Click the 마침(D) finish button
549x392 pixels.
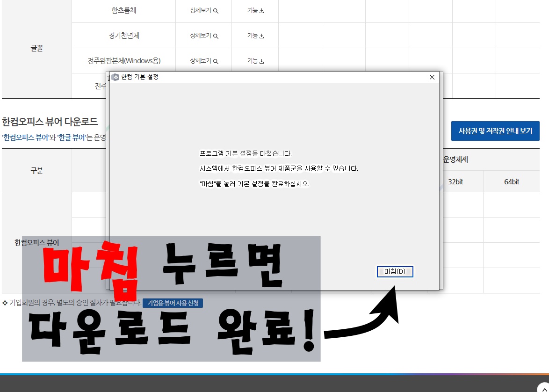pyautogui.click(x=395, y=271)
